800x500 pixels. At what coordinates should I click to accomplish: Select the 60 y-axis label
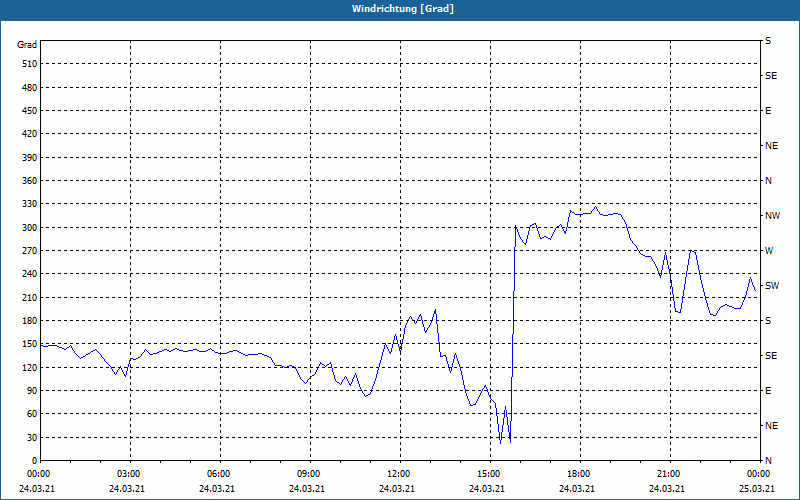tap(32, 414)
